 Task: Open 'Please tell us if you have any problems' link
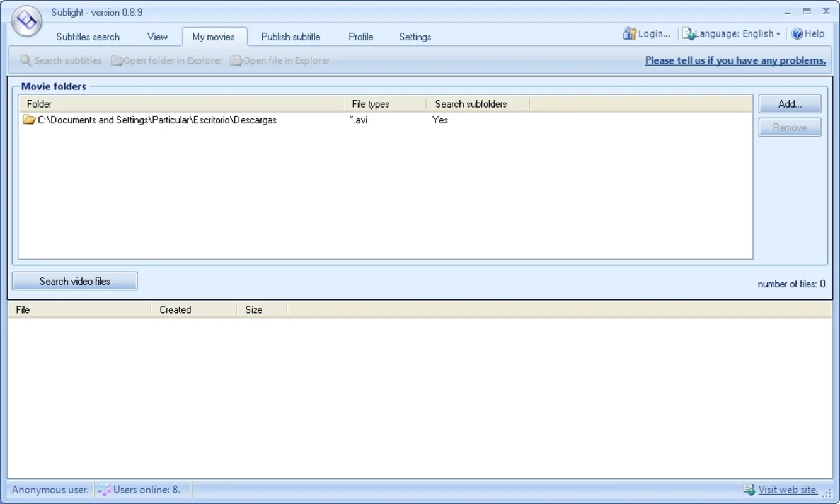[x=735, y=60]
